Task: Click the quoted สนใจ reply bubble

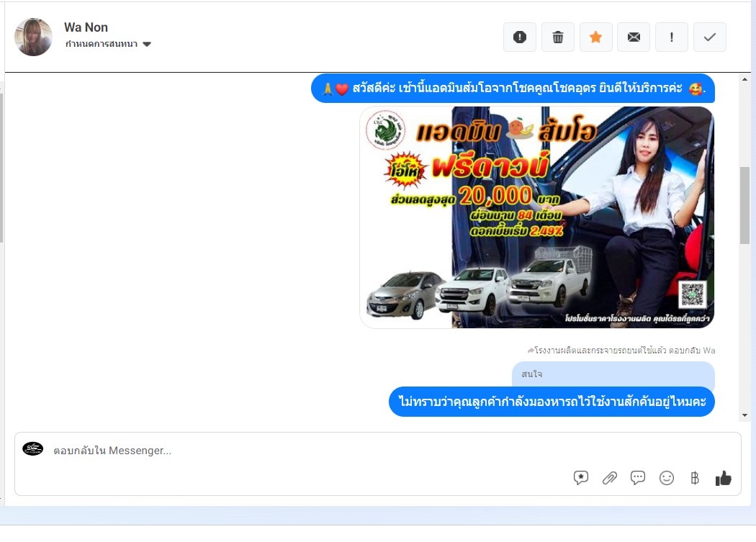Action: pos(613,374)
